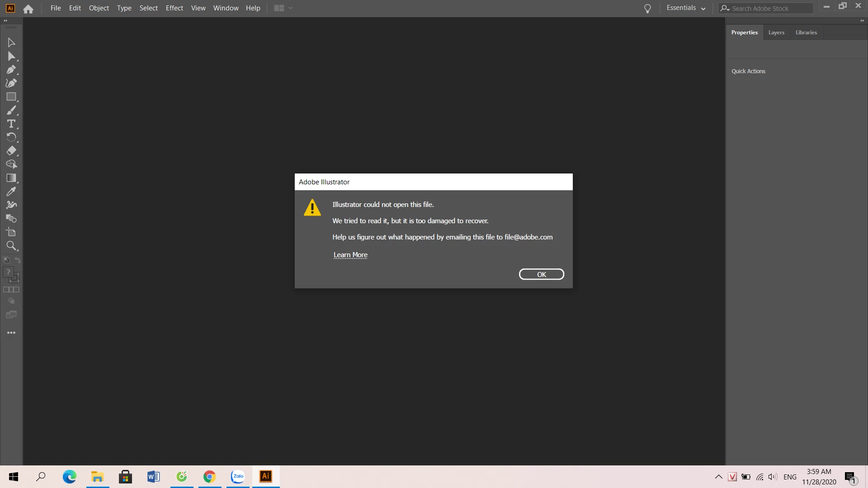The width and height of the screenshot is (868, 488).
Task: Select the Paintbrush tool
Action: coord(11,110)
